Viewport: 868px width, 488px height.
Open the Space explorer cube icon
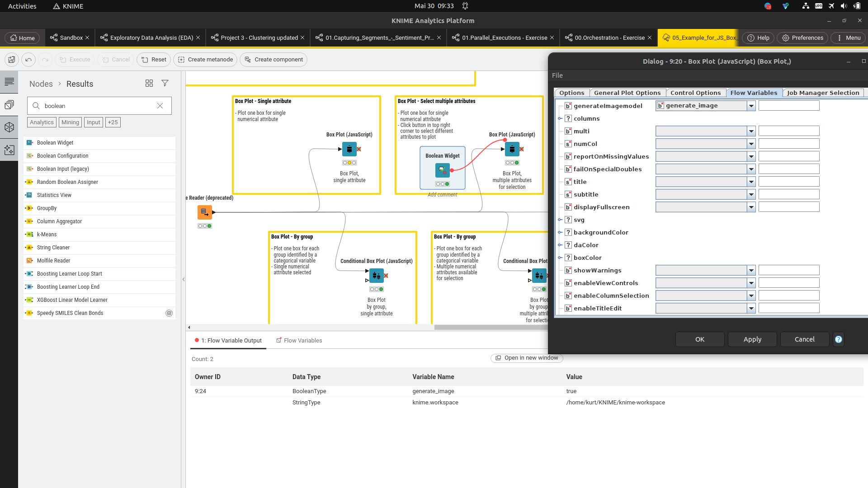pos(9,127)
